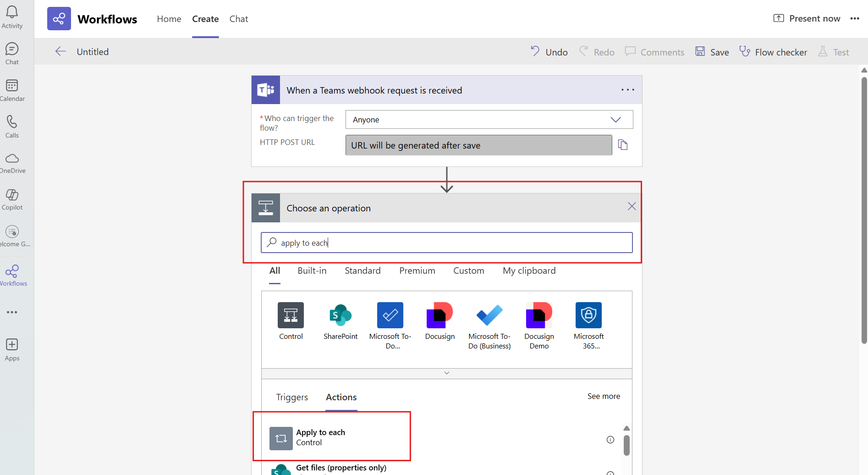Open the Calendar sidebar icon
Viewport: 868px width, 475px height.
(x=12, y=90)
